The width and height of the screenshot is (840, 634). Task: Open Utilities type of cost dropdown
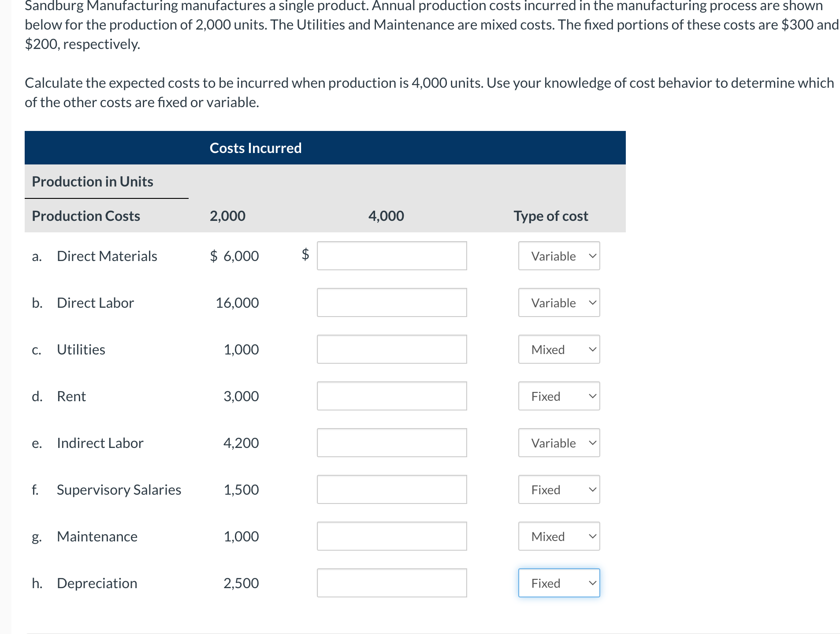(559, 349)
